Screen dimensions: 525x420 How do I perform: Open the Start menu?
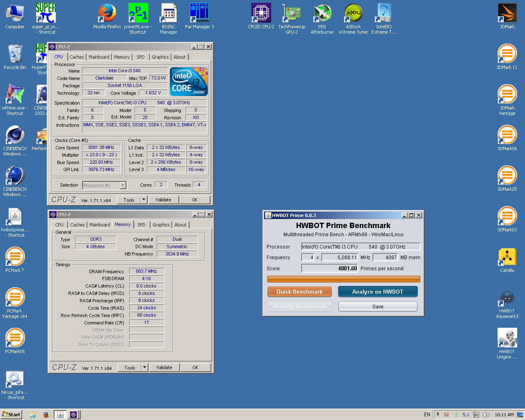[11, 415]
